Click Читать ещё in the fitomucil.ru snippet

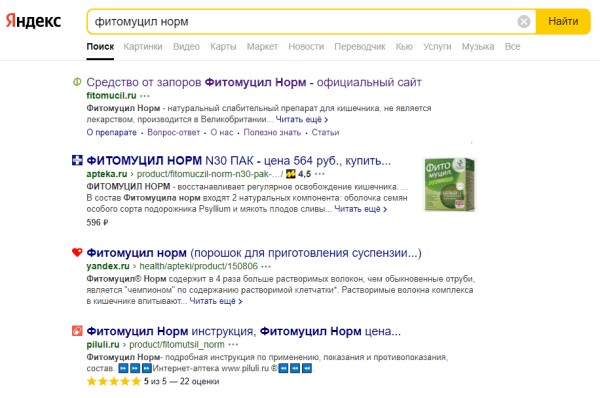(302, 119)
